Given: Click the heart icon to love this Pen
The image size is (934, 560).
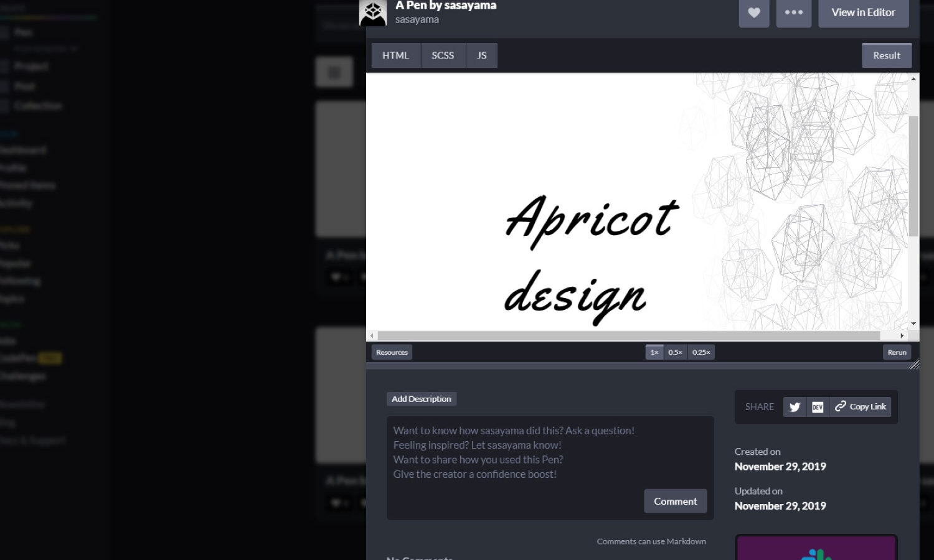Looking at the screenshot, I should 754,12.
